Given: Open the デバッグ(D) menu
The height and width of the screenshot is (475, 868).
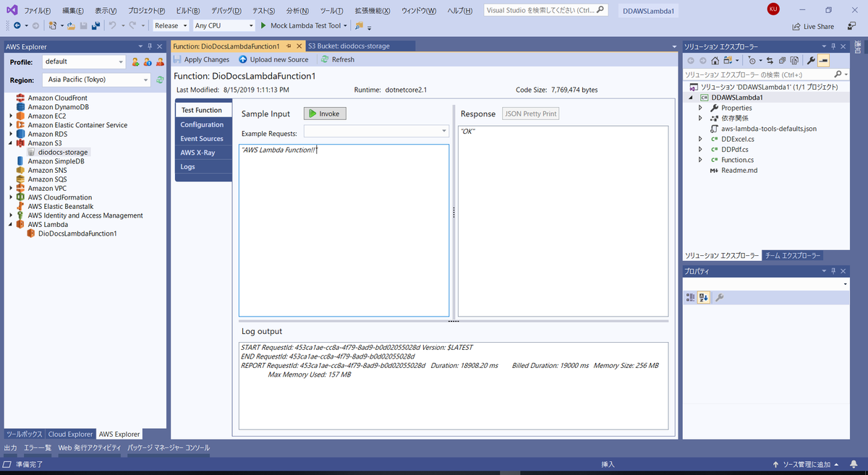Looking at the screenshot, I should point(227,11).
